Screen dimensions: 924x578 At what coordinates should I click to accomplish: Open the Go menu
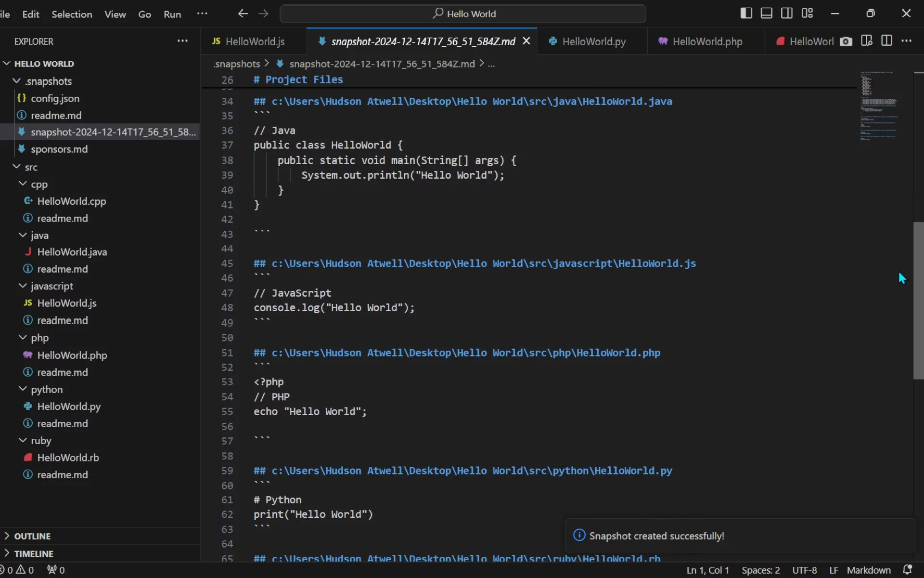coord(145,14)
